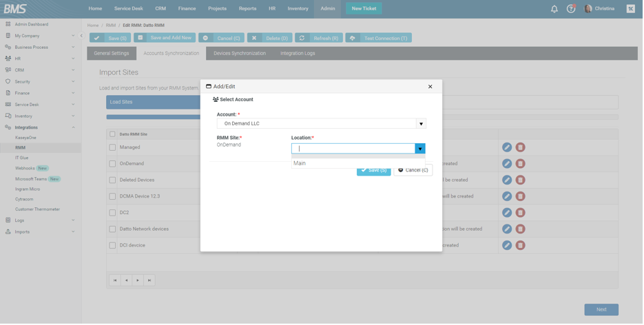This screenshot has width=644, height=325.
Task: Choose Main from Location list
Action: coord(300,164)
